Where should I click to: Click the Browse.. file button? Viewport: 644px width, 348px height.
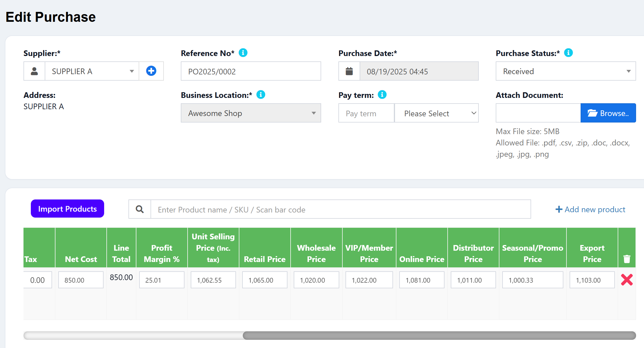click(x=608, y=113)
